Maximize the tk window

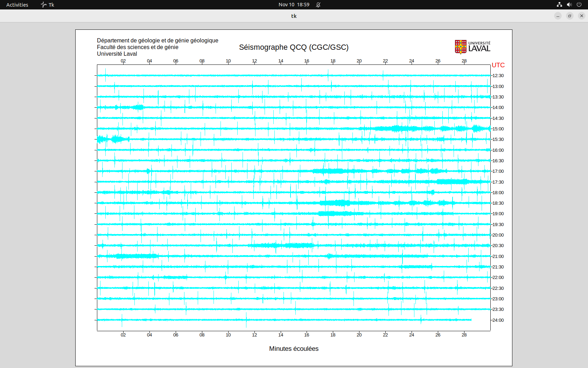tap(570, 16)
